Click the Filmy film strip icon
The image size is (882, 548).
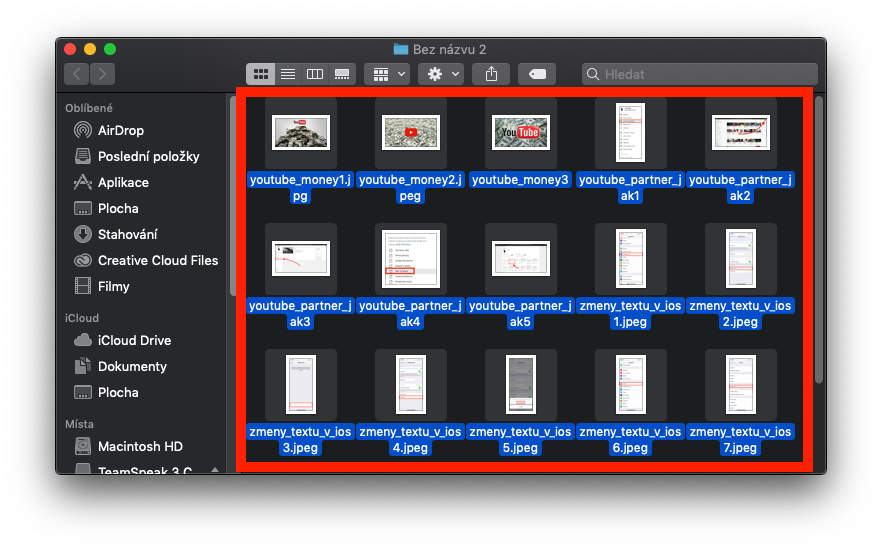[83, 286]
